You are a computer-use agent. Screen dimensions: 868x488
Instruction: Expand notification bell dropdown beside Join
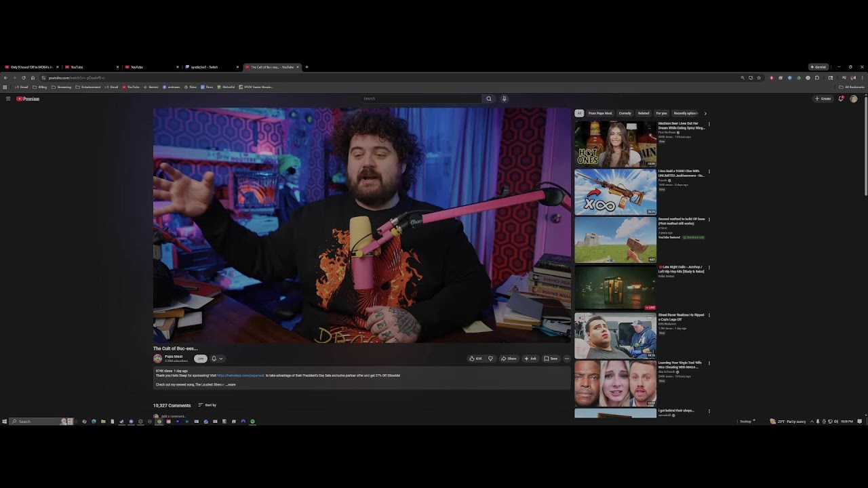tap(217, 359)
